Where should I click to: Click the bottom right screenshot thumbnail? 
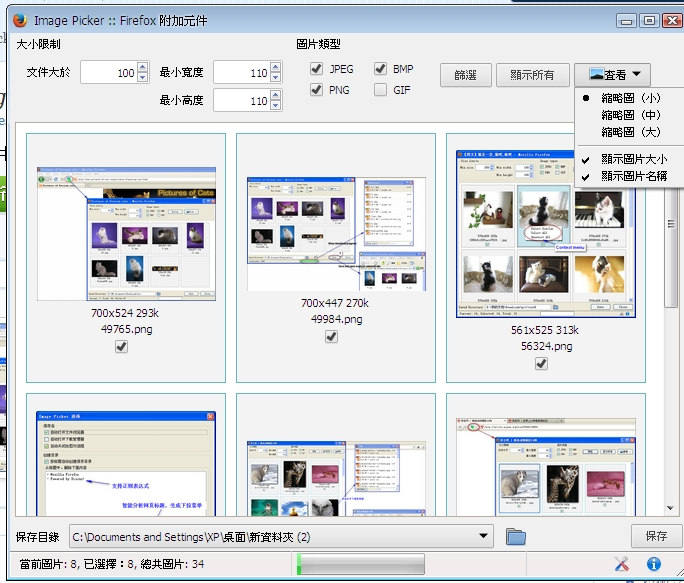pyautogui.click(x=546, y=467)
